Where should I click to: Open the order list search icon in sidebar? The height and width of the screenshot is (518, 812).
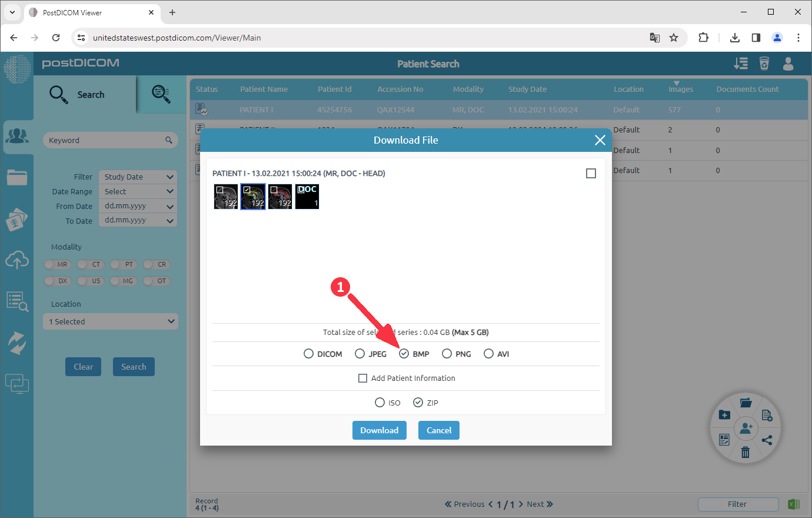tap(18, 301)
